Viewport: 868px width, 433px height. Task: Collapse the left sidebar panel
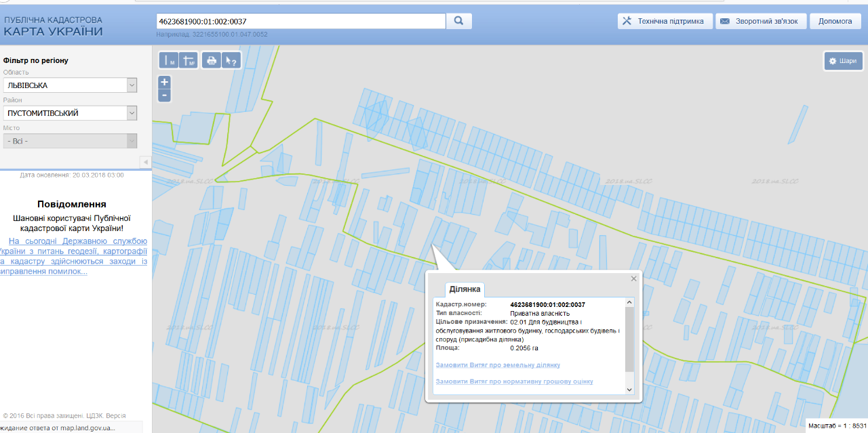pyautogui.click(x=145, y=162)
